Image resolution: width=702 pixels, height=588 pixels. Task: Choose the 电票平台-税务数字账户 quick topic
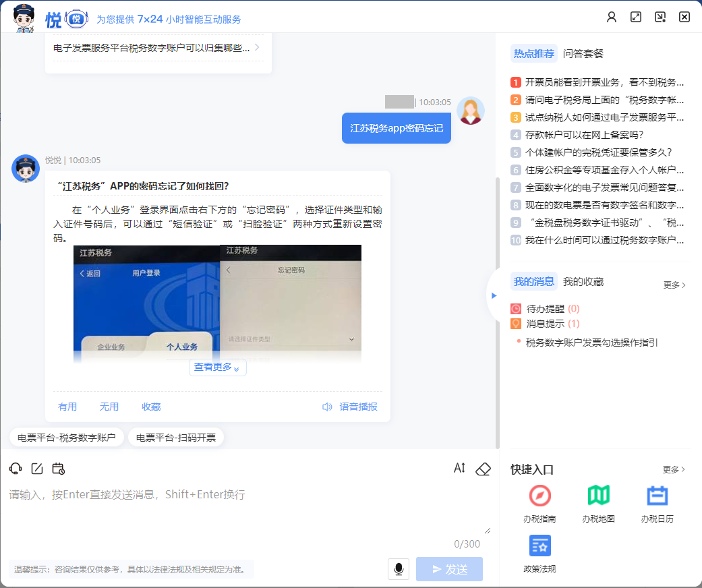coord(66,438)
